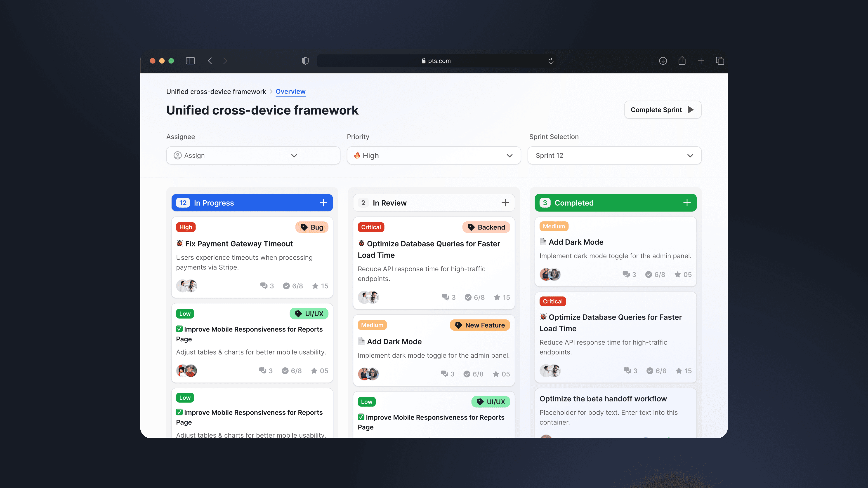The width and height of the screenshot is (868, 488).
Task: Click the checklist 6/8 on In Review Dark Mode card
Action: tap(473, 374)
